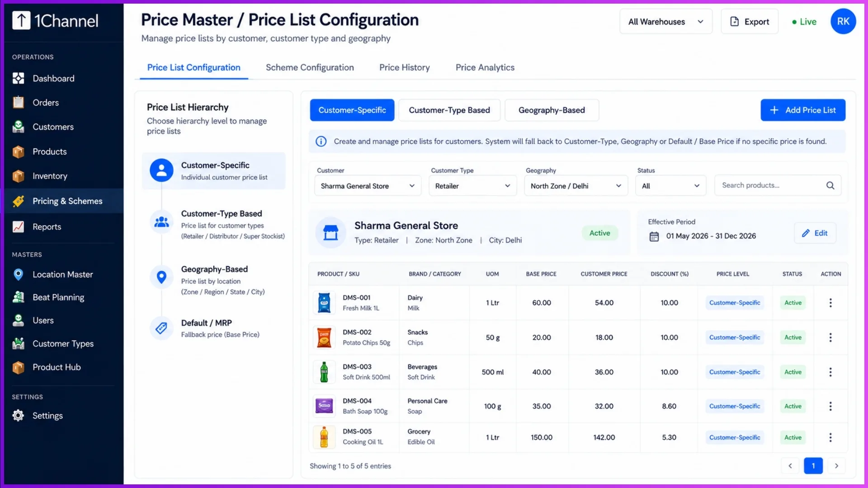Click page 1 pagination button
The height and width of the screenshot is (488, 868).
tap(813, 466)
